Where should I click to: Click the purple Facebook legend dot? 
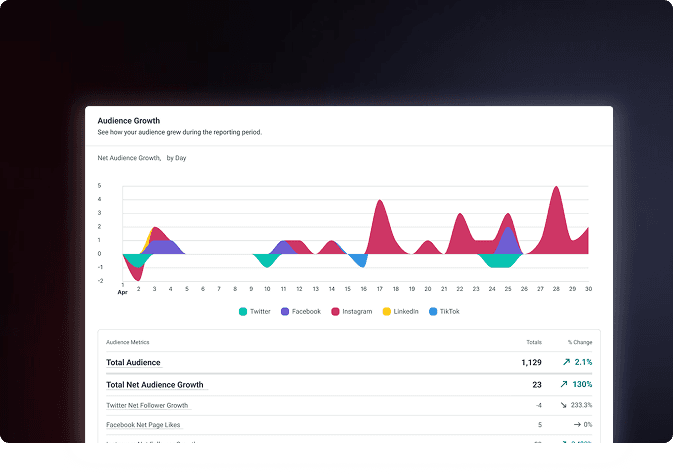tap(285, 312)
